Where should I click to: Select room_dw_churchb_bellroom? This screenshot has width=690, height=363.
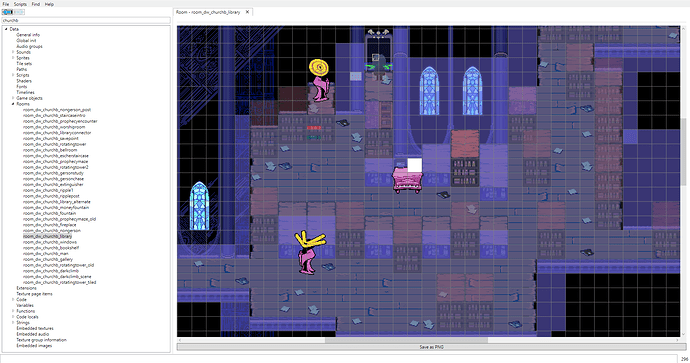(x=50, y=150)
